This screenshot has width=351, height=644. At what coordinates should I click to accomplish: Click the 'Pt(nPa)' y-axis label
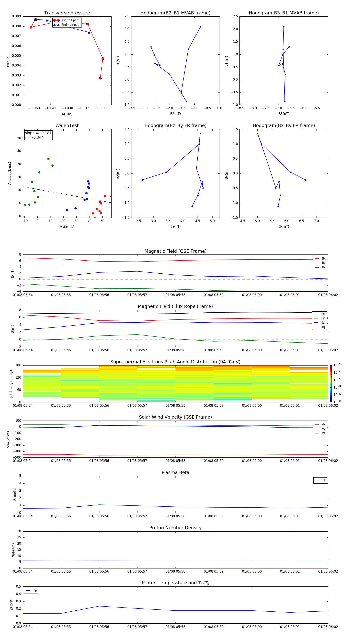[8, 61]
